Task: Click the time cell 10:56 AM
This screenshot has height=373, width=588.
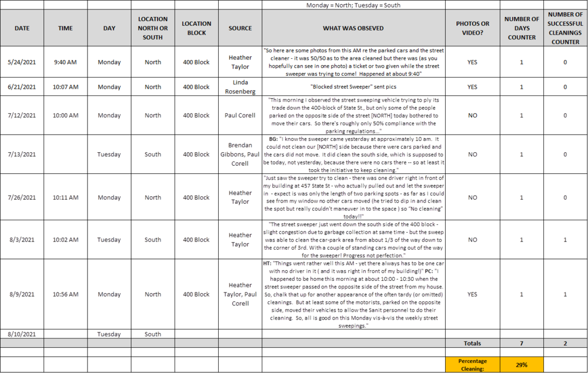Action: point(65,294)
